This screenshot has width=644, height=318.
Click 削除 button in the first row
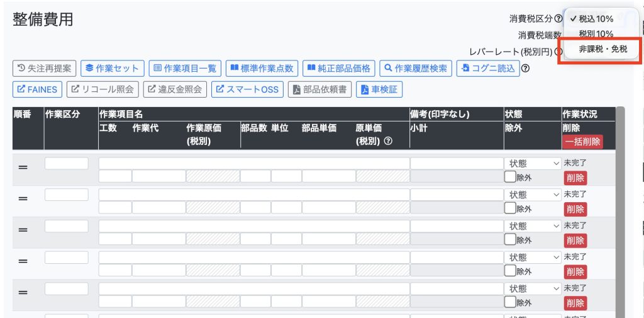(x=575, y=178)
